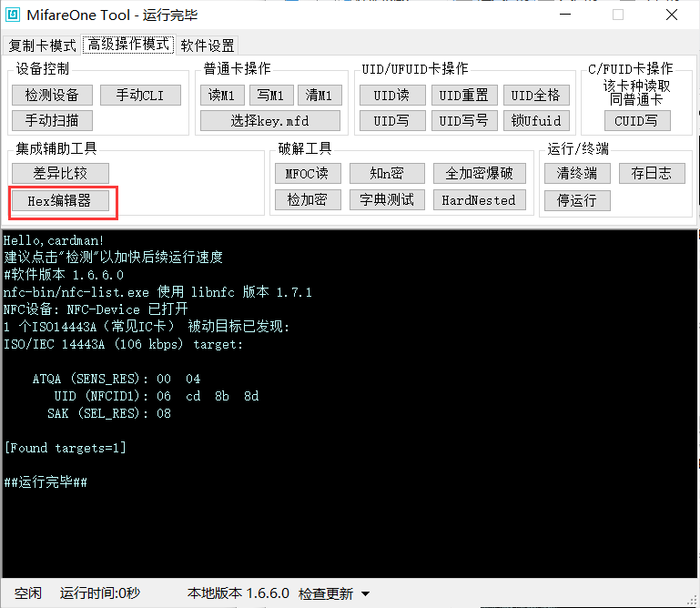
Task: Close the MifareOne Tool window
Action: (672, 15)
